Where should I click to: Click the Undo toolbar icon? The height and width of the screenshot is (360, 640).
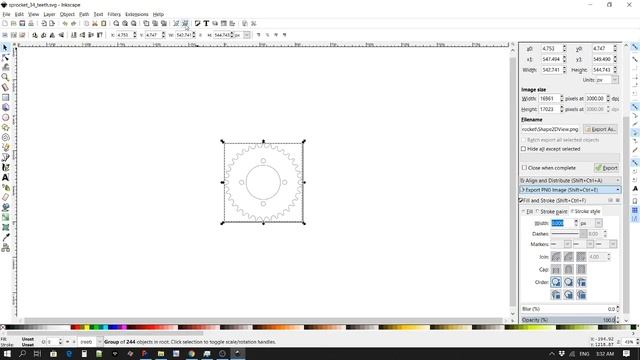click(x=64, y=24)
